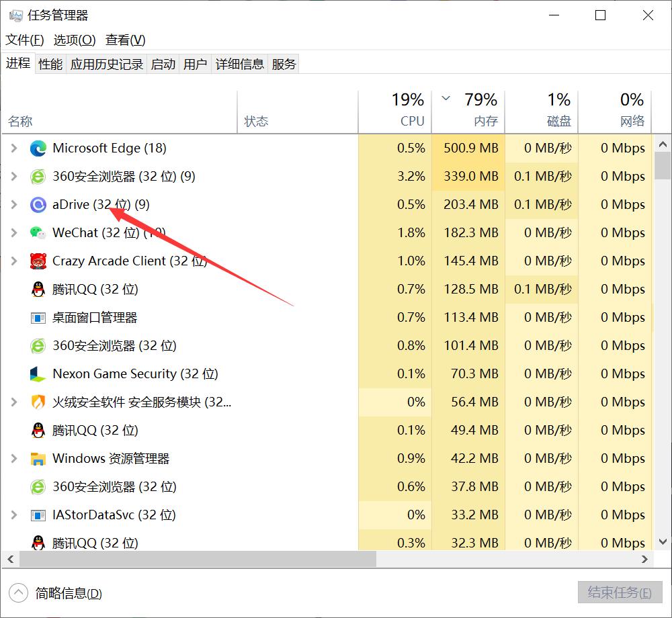Click the Task Manager title bar icon
The height and width of the screenshot is (618, 672).
pyautogui.click(x=15, y=14)
